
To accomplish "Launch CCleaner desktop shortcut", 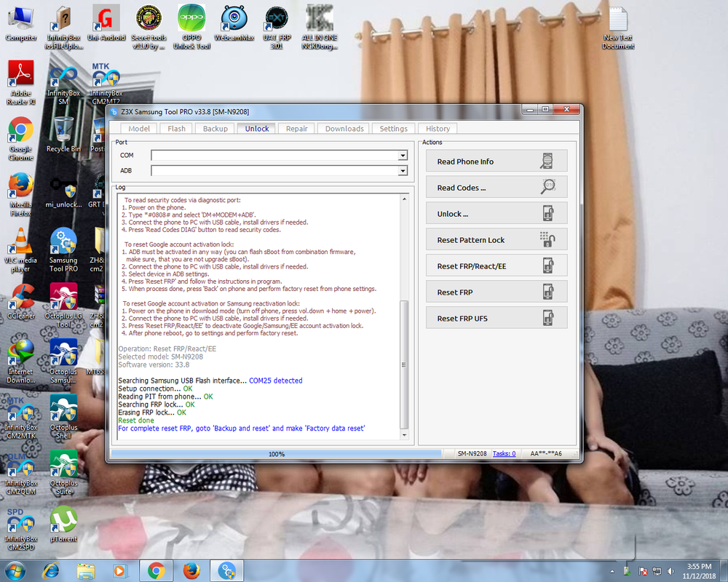I will pyautogui.click(x=21, y=302).
